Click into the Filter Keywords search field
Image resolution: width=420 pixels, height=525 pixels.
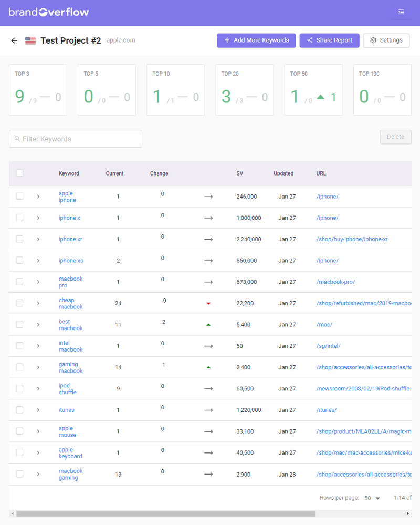pos(76,139)
